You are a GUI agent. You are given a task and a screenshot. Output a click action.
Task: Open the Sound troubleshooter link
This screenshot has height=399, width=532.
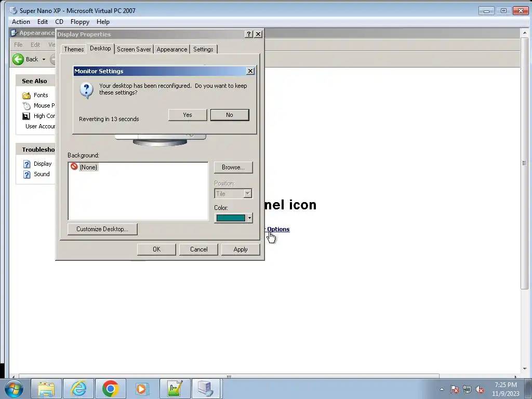point(42,174)
